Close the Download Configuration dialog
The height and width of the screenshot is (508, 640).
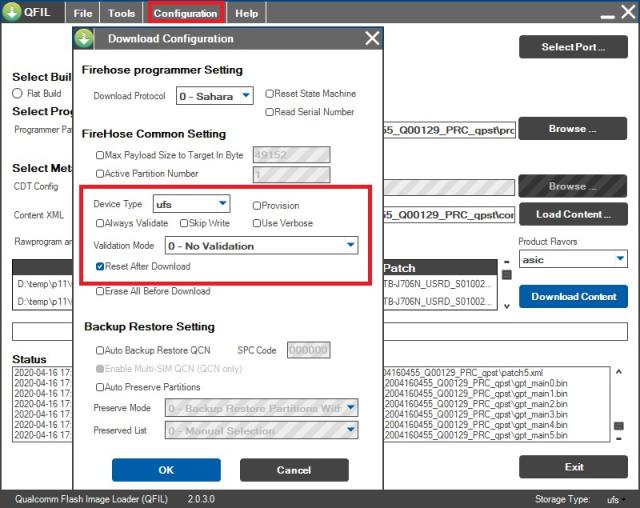(x=372, y=38)
